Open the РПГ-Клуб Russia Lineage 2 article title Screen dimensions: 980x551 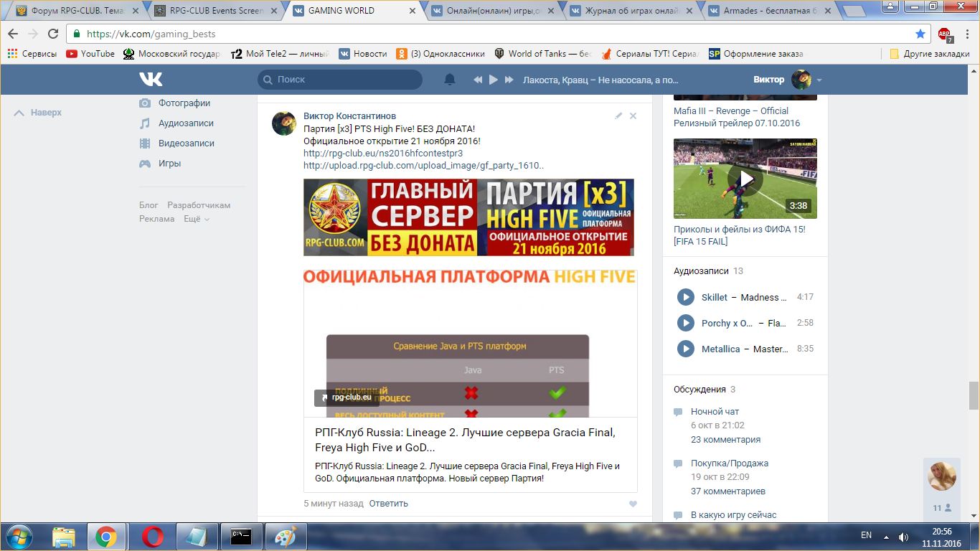[x=465, y=440]
